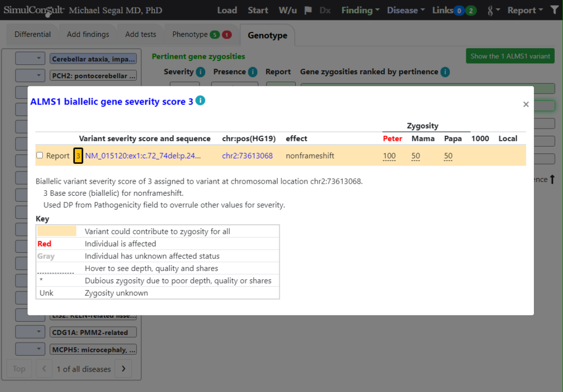
Task: Click the flag icon in top navbar
Action: point(308,10)
